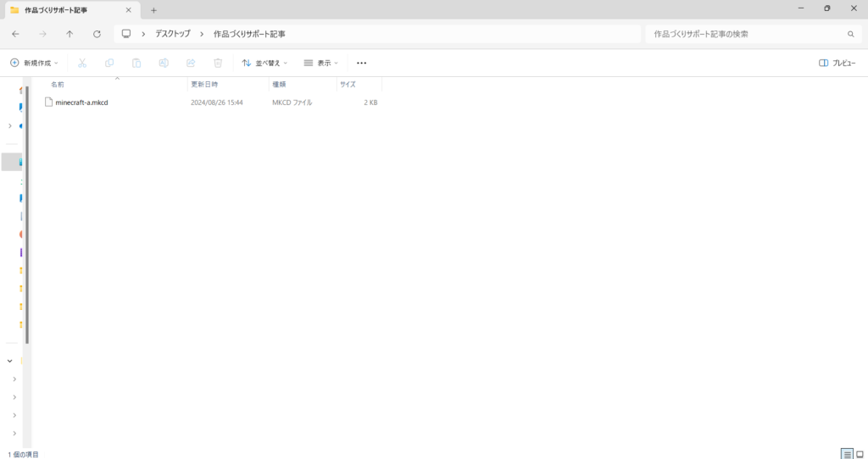Click デスクトップ in the breadcrumb path
This screenshot has width=868, height=459.
pyautogui.click(x=172, y=34)
